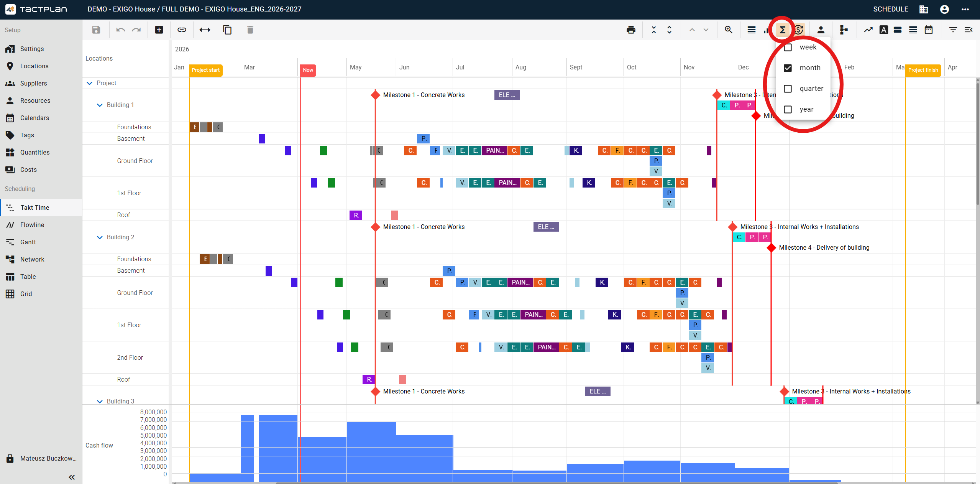Screen dimensions: 980x484
Task: Click the copy icon
Action: pos(227,30)
